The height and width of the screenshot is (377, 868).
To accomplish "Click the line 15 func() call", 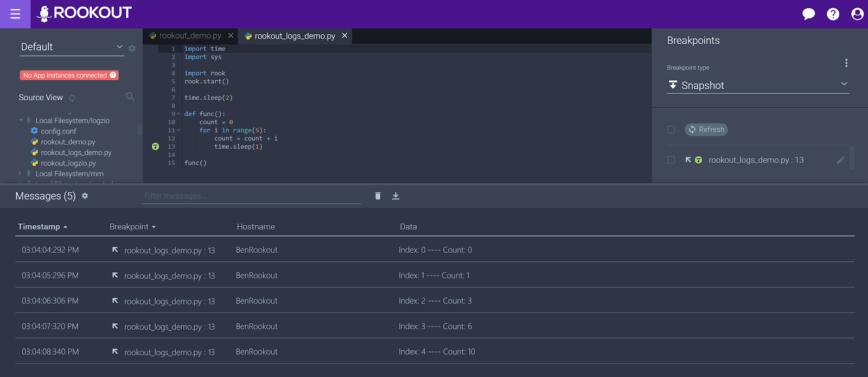I will [195, 163].
